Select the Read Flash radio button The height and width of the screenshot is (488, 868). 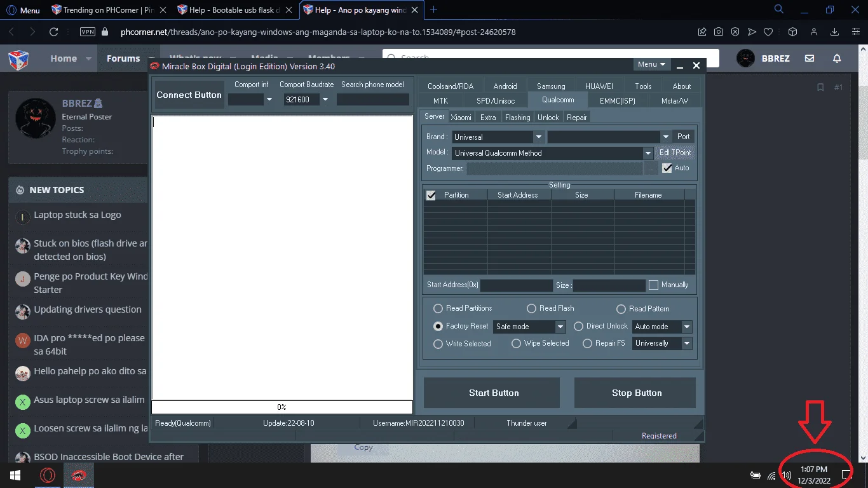point(531,309)
